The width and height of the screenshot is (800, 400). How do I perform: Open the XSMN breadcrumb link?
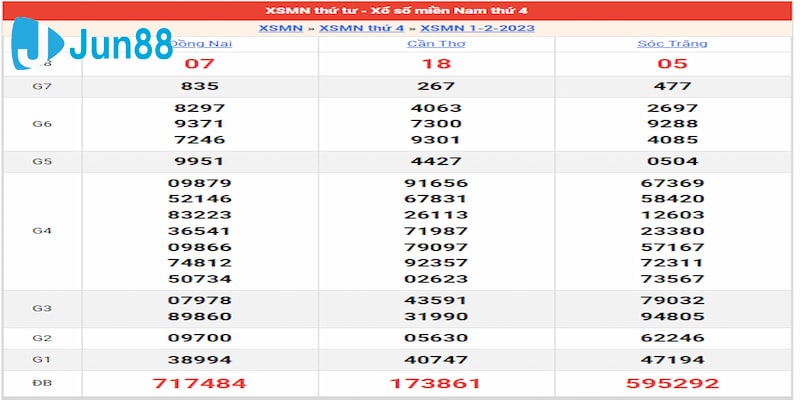tap(280, 28)
